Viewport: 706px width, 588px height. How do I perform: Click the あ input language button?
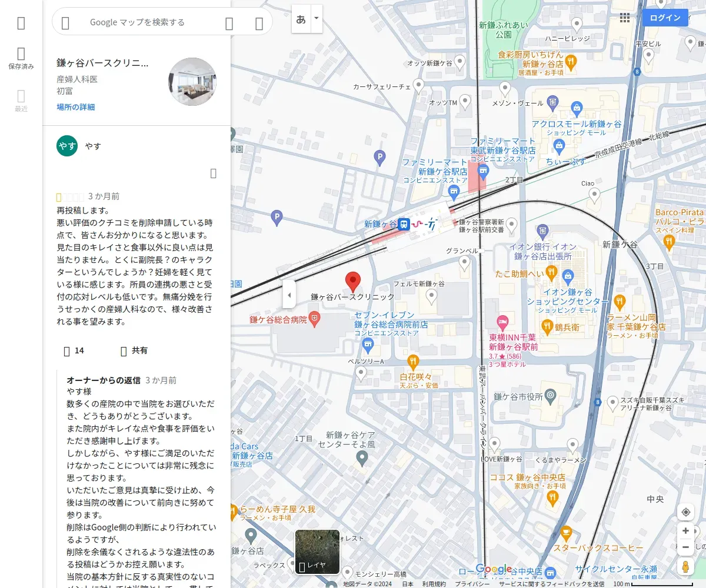(301, 19)
